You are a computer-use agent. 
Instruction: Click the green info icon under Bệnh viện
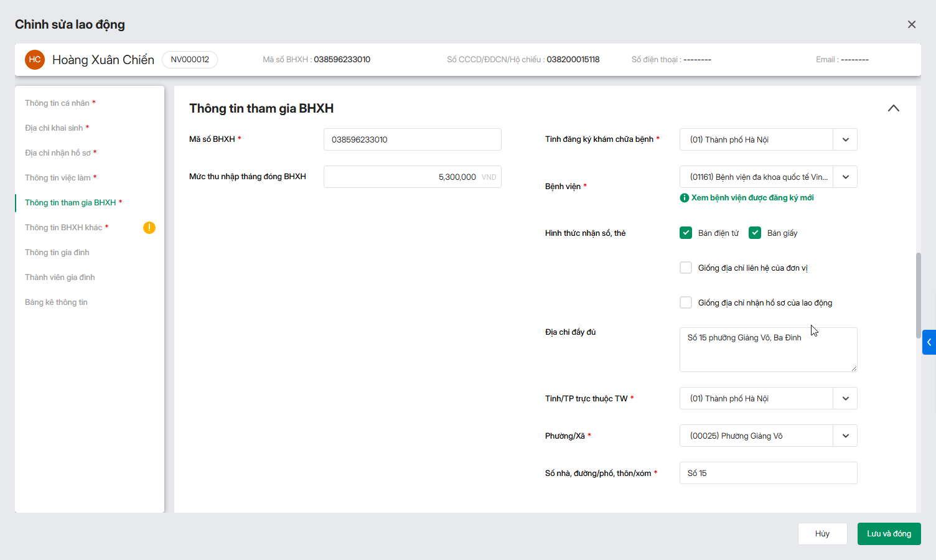tap(685, 198)
